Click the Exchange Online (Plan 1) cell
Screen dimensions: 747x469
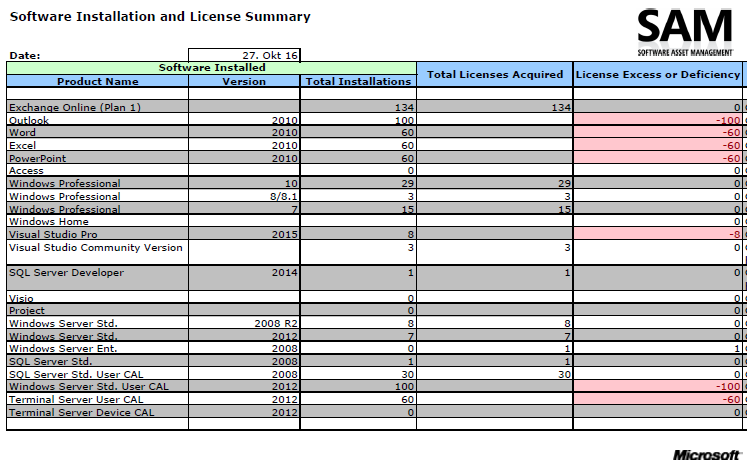click(98, 107)
